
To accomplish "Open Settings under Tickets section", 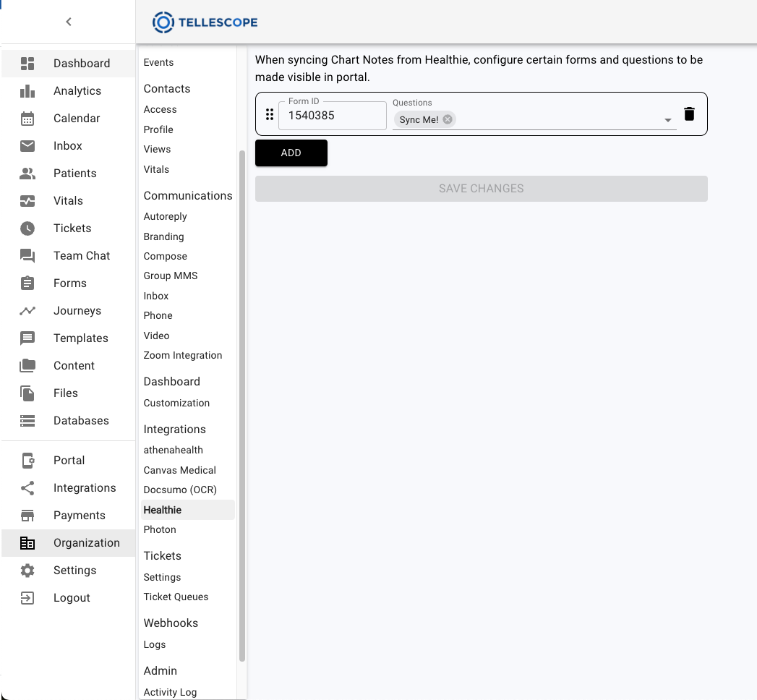I will click(x=162, y=577).
